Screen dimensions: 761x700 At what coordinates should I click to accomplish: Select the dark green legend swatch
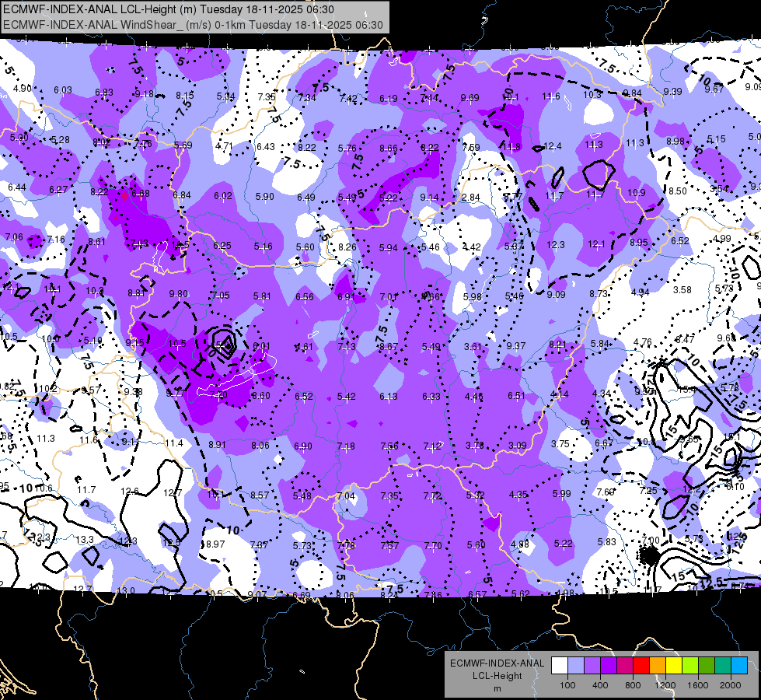706,666
